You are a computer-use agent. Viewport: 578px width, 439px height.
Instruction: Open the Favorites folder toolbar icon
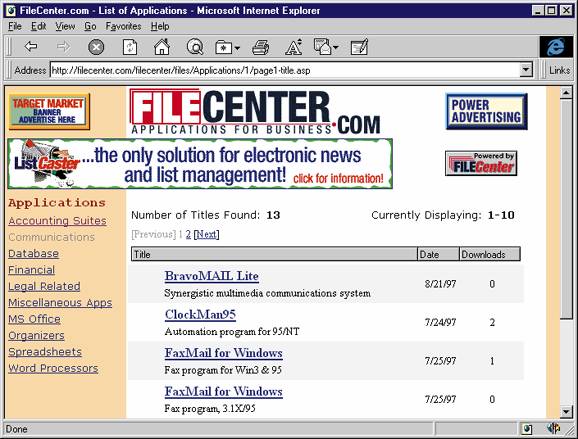click(x=223, y=48)
